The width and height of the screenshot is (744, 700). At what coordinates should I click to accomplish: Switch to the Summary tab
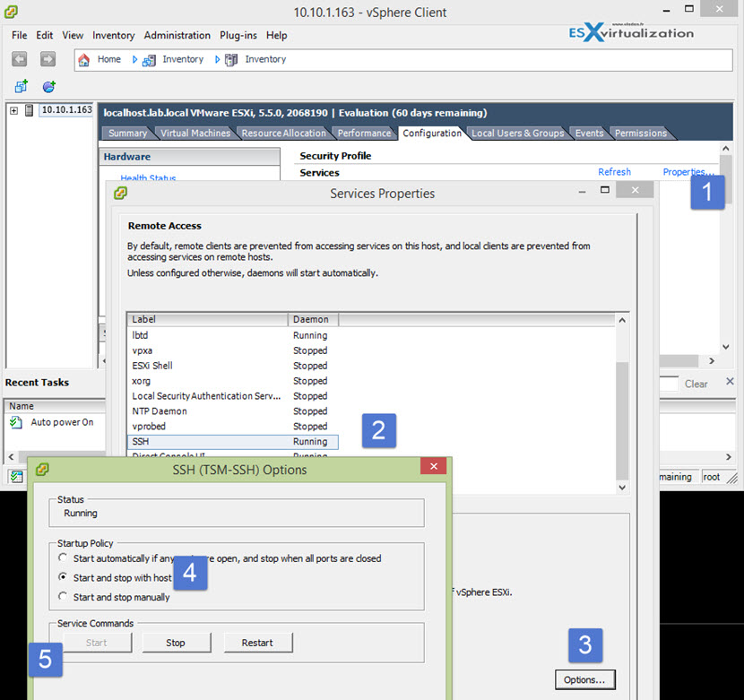coord(127,134)
